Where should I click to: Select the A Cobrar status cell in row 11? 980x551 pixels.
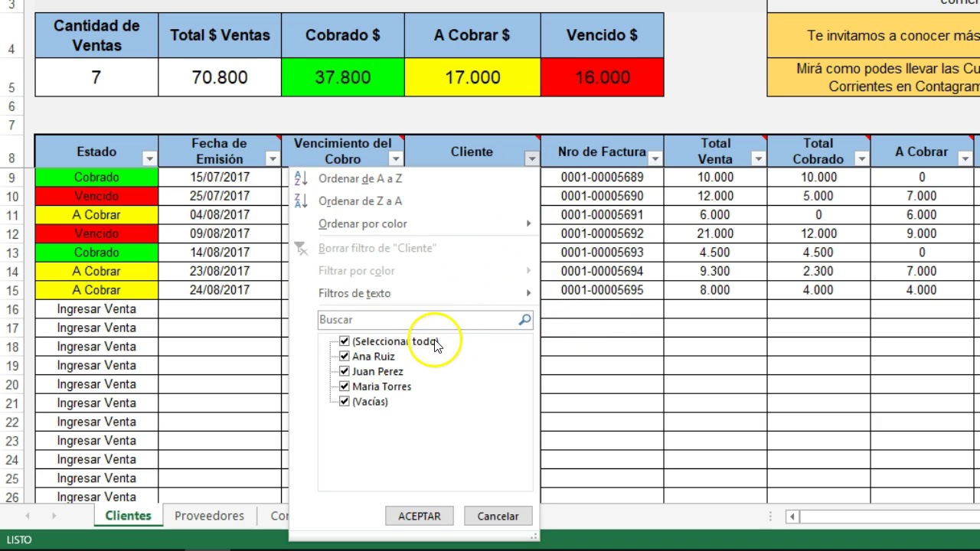[96, 215]
